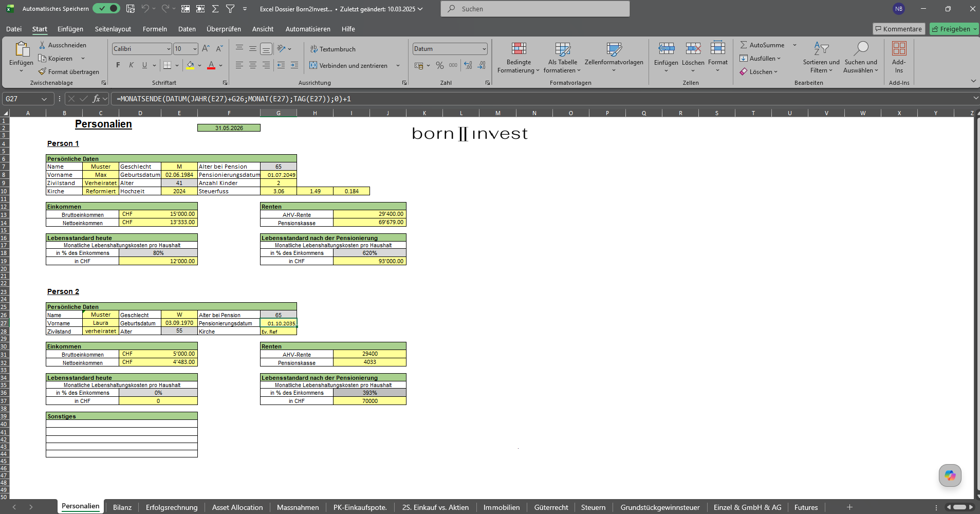Image resolution: width=980 pixels, height=514 pixels.
Task: Copy selection with Kopieren
Action: pos(56,59)
